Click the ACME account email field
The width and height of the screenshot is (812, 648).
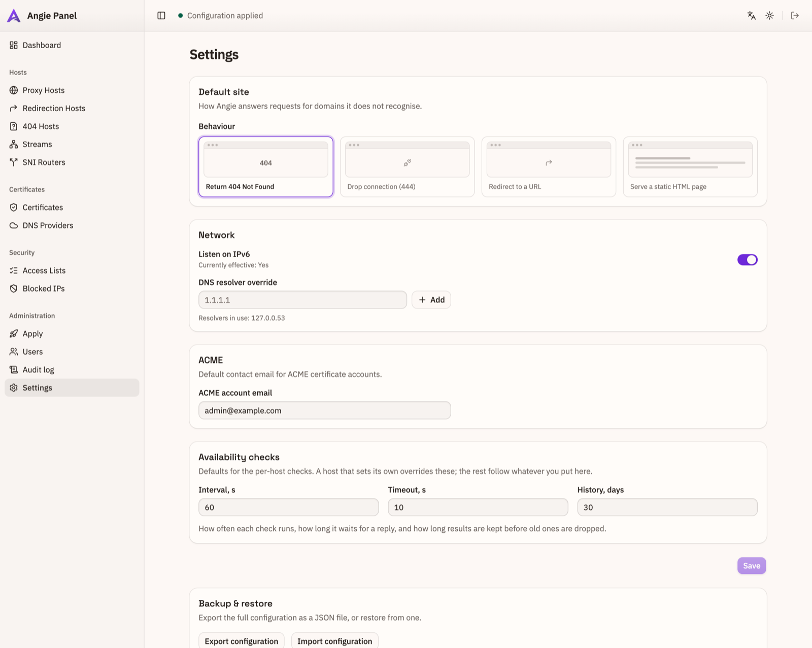tap(325, 411)
